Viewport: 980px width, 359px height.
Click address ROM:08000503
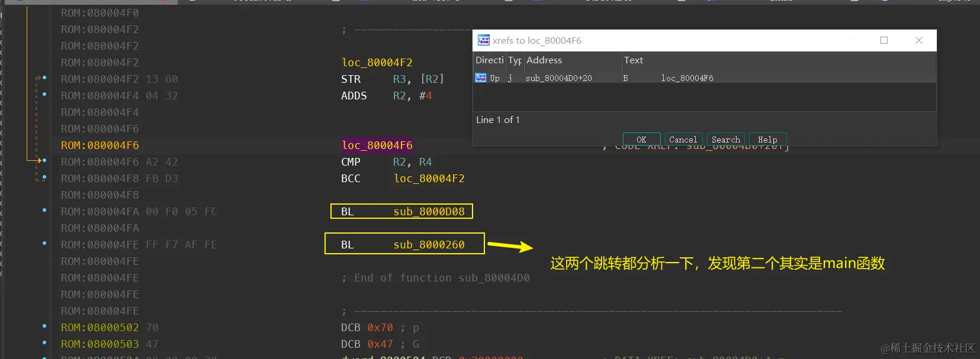pyautogui.click(x=100, y=344)
